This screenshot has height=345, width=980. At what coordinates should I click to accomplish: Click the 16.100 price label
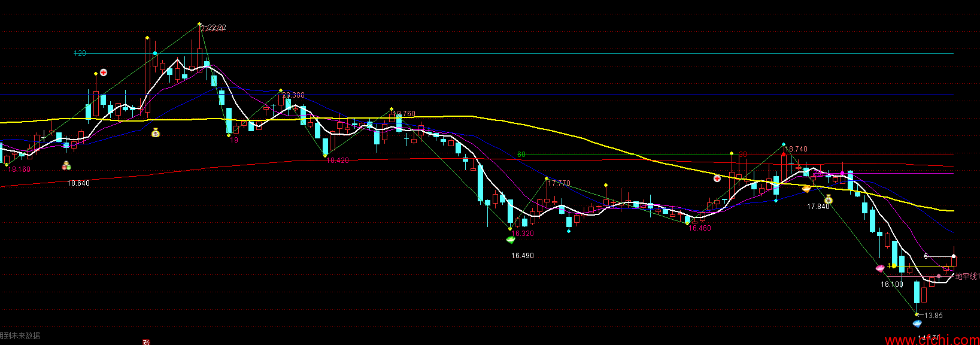(x=892, y=285)
